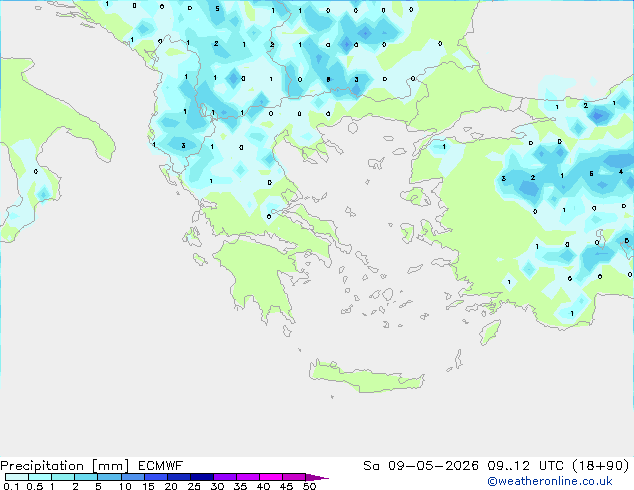Click the '25' legend scale label
This screenshot has width=634, height=490.
[x=194, y=486]
